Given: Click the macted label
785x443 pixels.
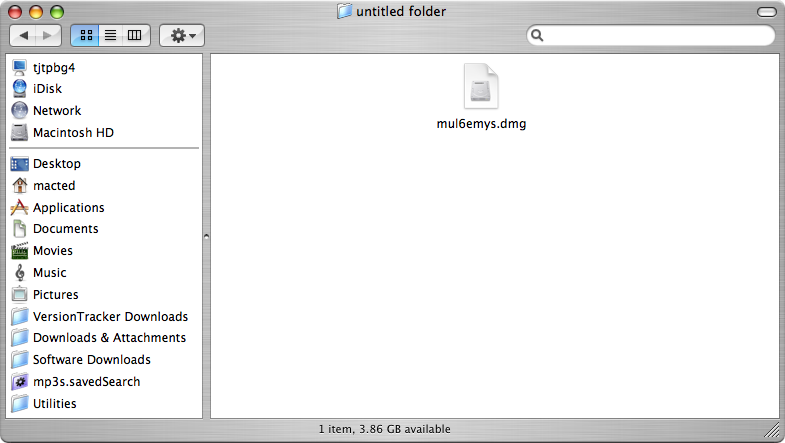Looking at the screenshot, I should 54,186.
